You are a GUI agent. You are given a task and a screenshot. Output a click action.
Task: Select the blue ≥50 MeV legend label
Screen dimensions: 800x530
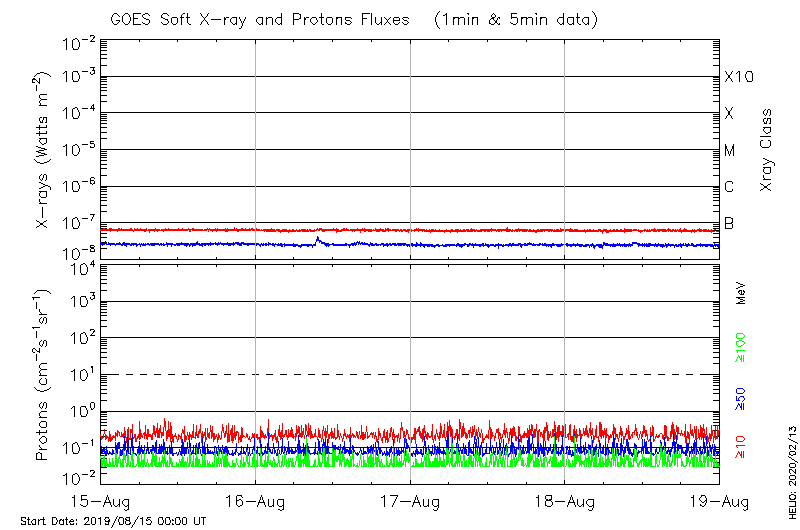(x=741, y=400)
